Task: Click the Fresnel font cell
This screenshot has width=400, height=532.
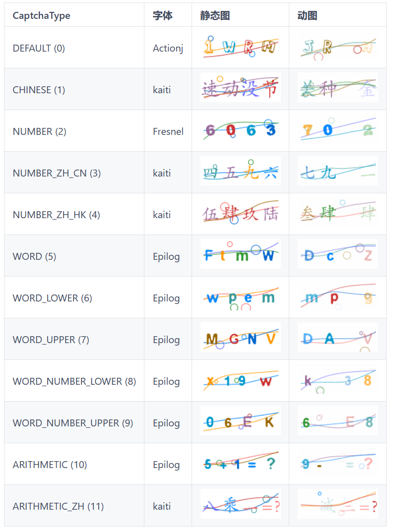Action: tap(168, 131)
